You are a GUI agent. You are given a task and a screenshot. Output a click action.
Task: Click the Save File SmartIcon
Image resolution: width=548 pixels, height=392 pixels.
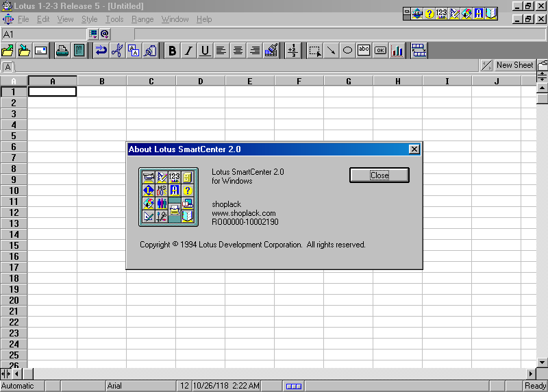tap(24, 51)
